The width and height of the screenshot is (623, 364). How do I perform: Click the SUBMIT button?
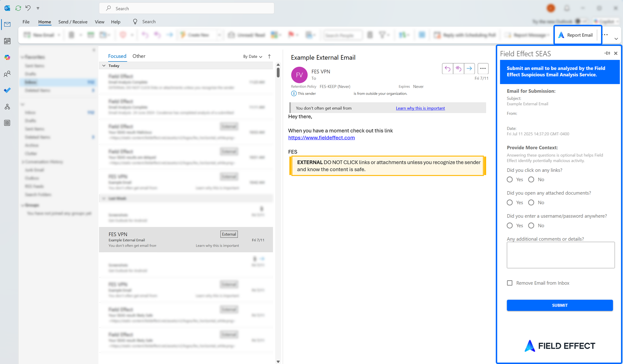(560, 305)
